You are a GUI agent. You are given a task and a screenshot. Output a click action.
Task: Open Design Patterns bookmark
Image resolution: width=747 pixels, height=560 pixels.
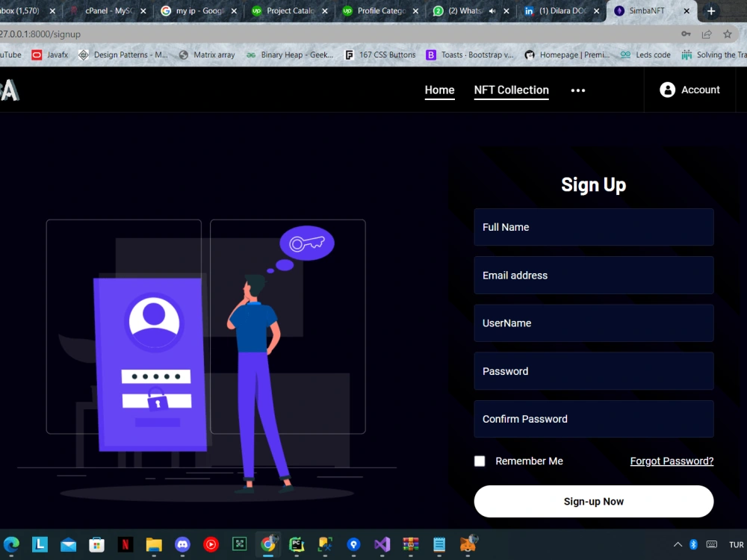click(123, 55)
